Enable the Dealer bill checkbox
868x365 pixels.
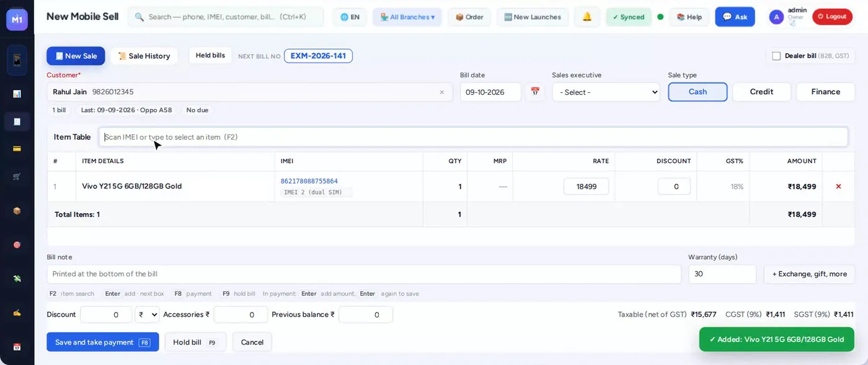tap(776, 56)
